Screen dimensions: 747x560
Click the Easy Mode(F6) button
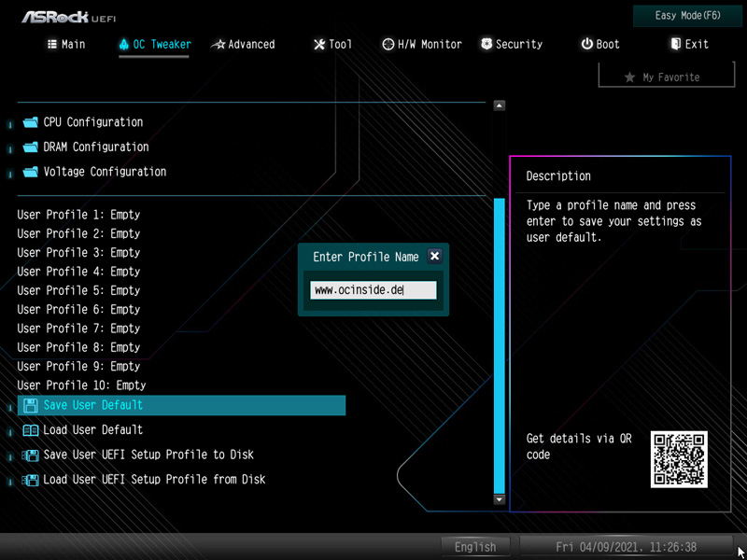tap(687, 16)
